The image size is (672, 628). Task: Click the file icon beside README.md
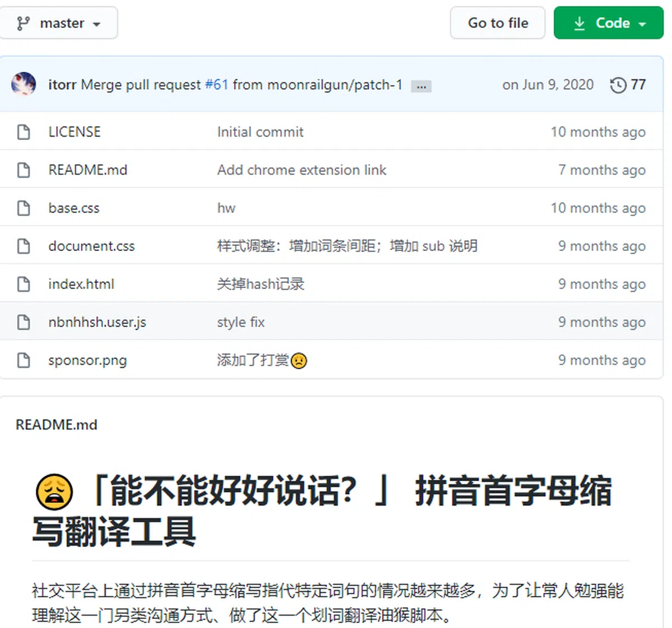24,170
